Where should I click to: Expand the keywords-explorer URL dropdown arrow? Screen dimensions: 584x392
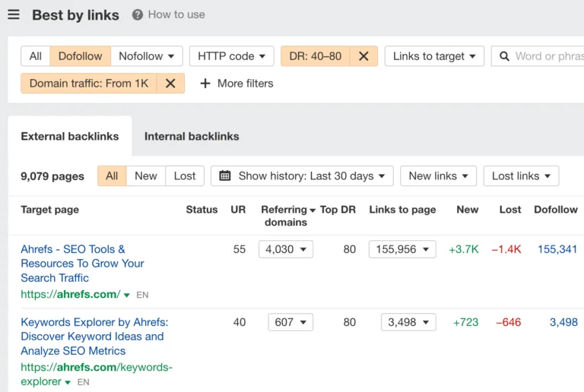point(68,382)
